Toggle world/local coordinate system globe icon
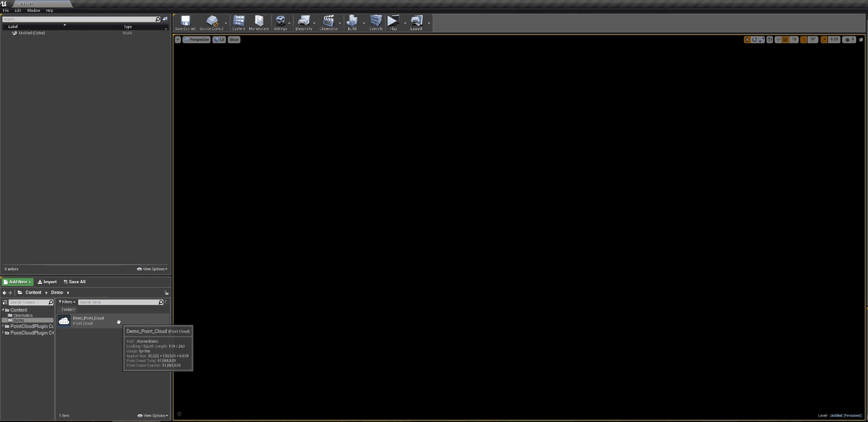 [x=770, y=40]
